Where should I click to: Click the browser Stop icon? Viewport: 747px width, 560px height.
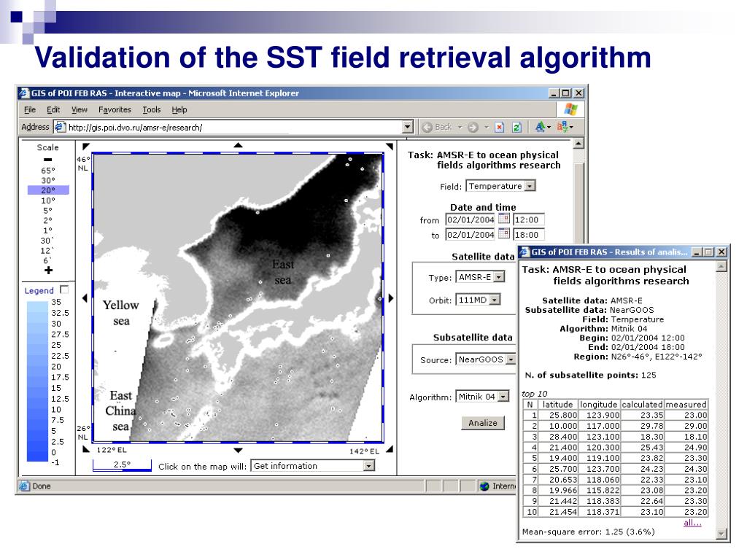pos(499,127)
